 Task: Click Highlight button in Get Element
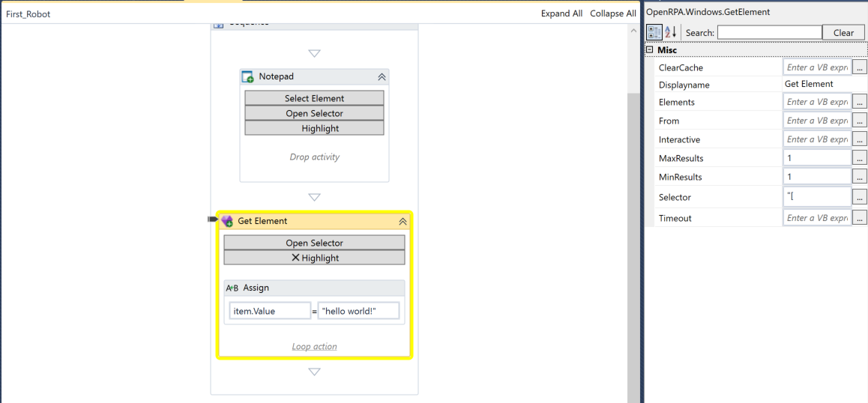point(314,258)
